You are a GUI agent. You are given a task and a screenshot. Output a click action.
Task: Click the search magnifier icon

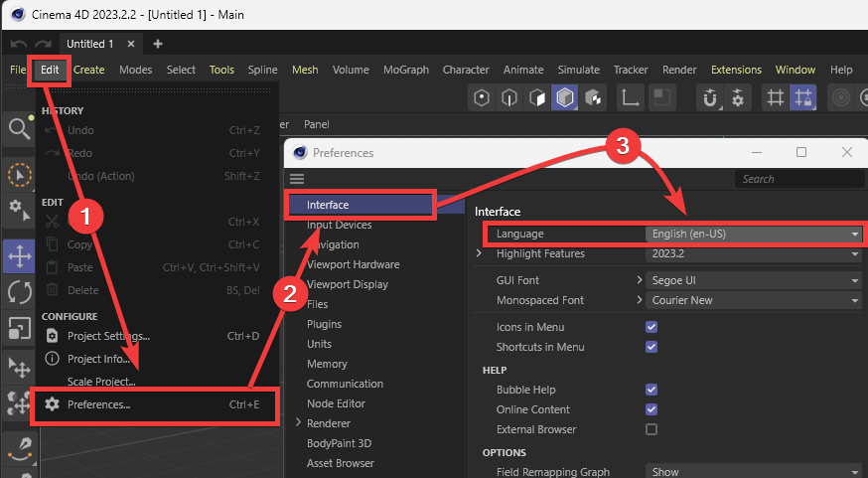[18, 128]
